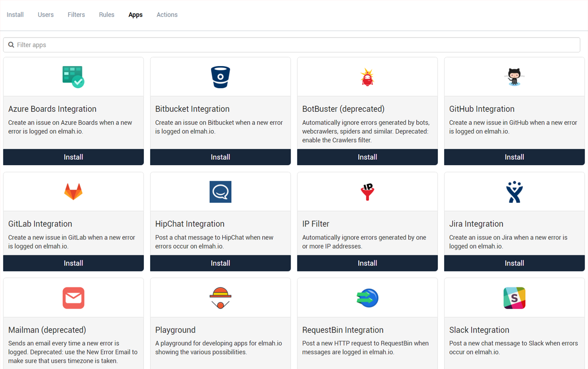
Task: Click the Azure Boards Integration title
Action: 52,109
